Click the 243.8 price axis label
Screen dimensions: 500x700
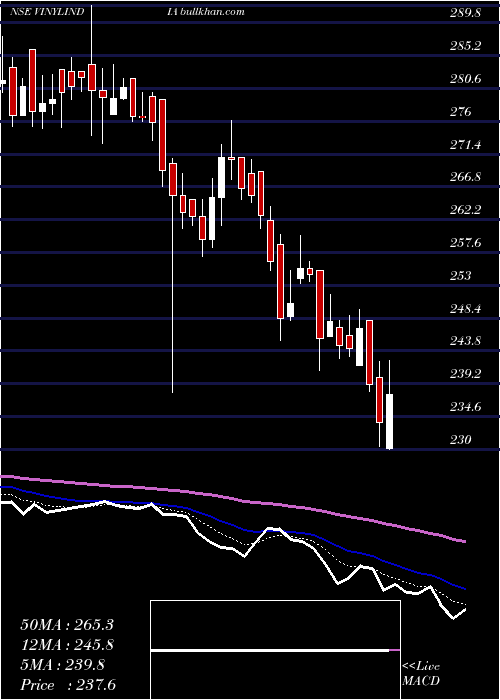(x=465, y=341)
